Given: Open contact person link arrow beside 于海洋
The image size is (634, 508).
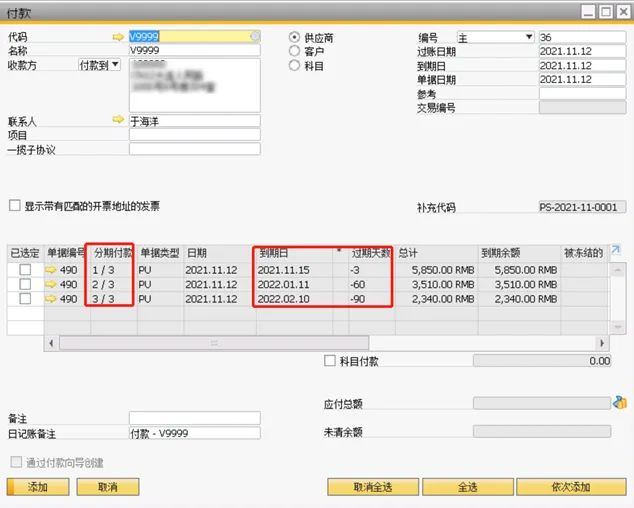Looking at the screenshot, I should (x=118, y=120).
